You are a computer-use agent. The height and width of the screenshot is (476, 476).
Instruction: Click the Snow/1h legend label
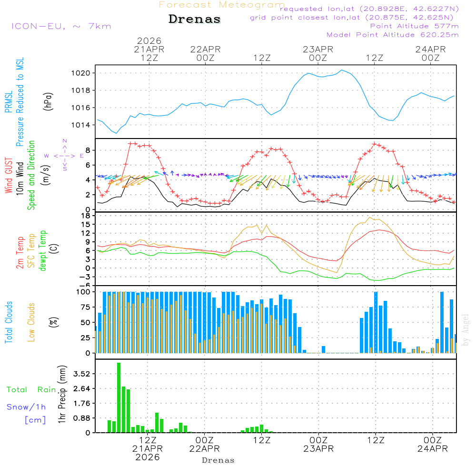26,407
